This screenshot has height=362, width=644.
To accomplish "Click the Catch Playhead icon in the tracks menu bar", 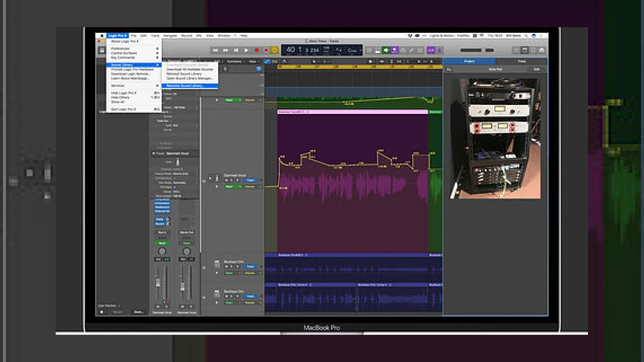I will point(284,62).
